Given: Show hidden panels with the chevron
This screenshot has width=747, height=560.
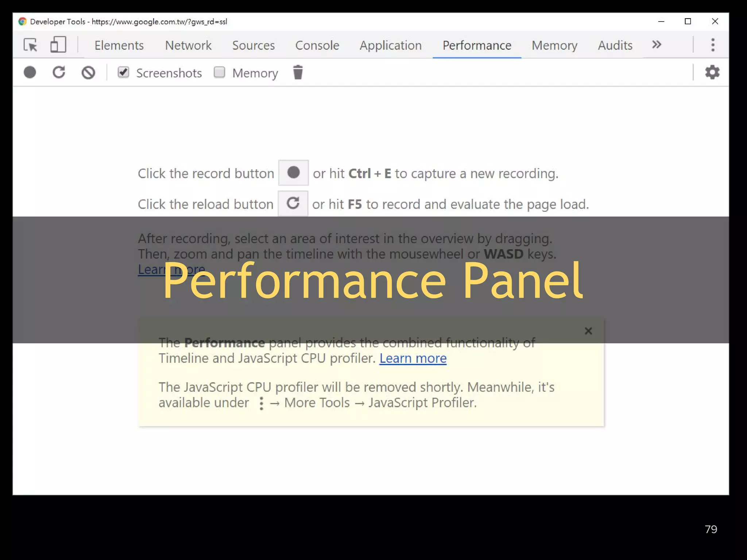Looking at the screenshot, I should click(x=656, y=44).
